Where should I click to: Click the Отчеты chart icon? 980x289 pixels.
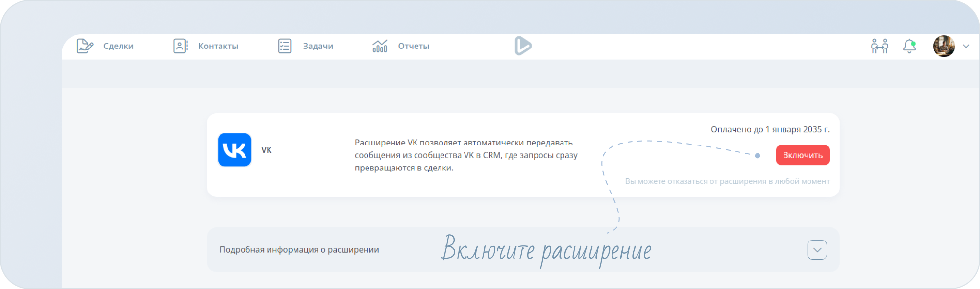380,46
